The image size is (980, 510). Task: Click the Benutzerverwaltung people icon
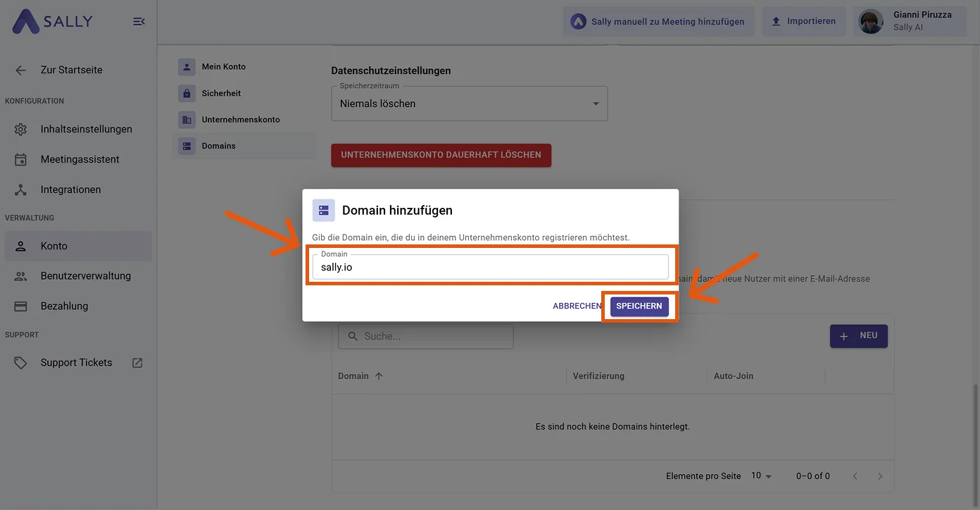pos(20,276)
